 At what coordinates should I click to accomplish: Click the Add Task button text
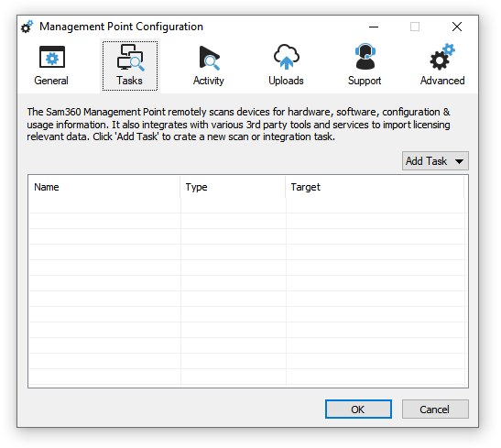[426, 161]
